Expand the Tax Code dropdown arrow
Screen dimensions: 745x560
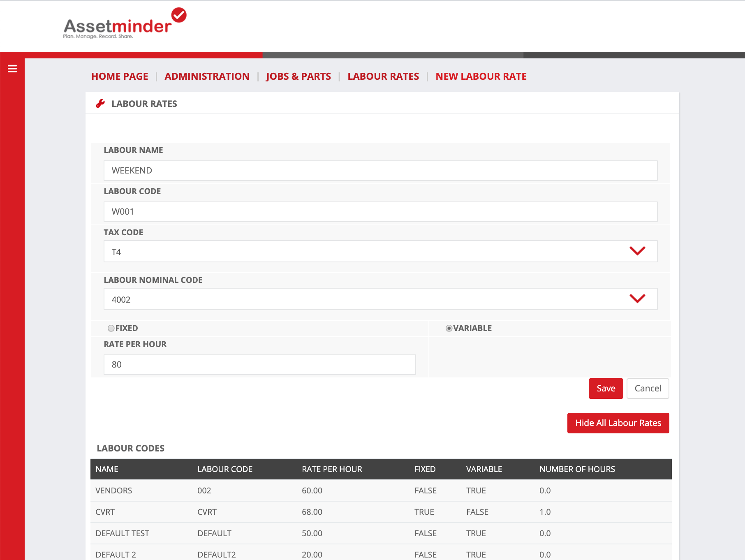[637, 251]
